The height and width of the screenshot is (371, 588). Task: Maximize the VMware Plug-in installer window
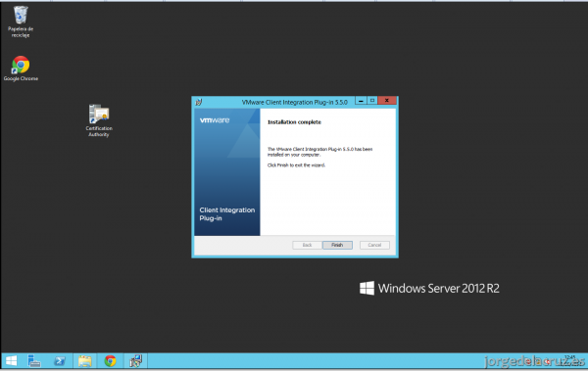click(372, 101)
